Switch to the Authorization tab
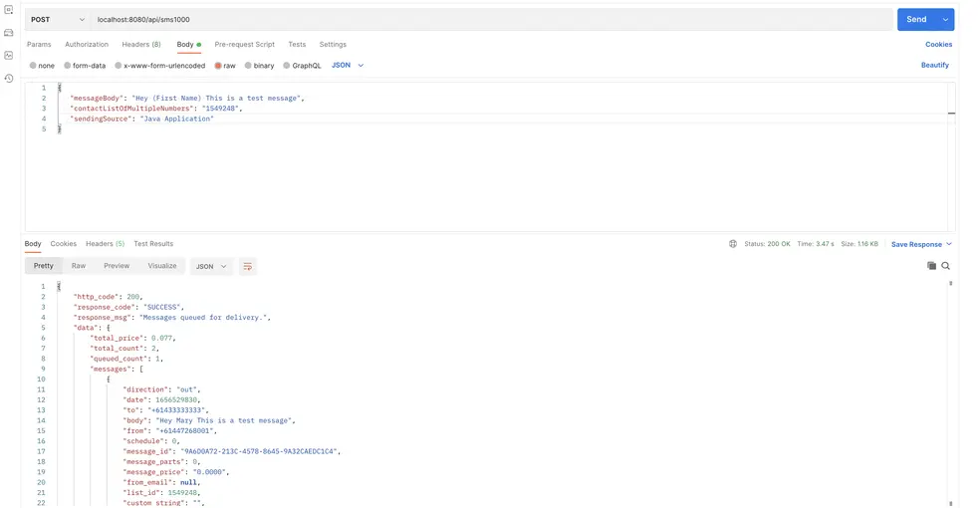Viewport: 980px width, 508px height. pyautogui.click(x=87, y=45)
